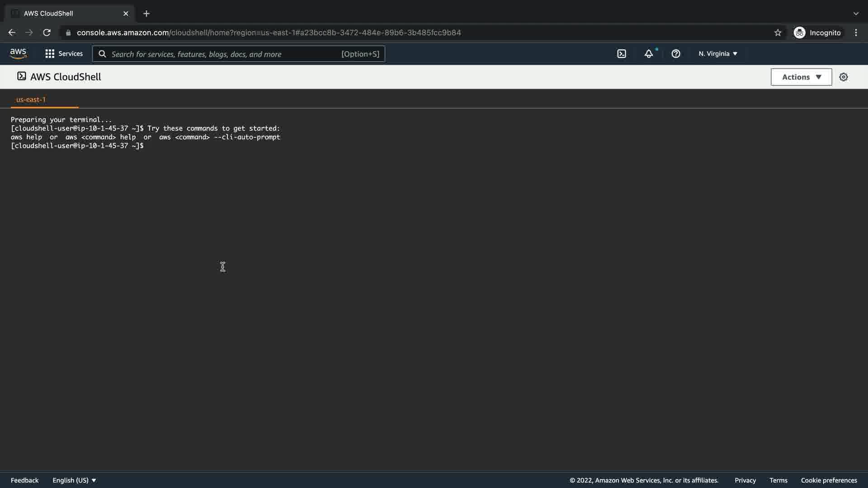868x488 pixels.
Task: Click the AWS logo home icon
Action: pyautogui.click(x=18, y=53)
